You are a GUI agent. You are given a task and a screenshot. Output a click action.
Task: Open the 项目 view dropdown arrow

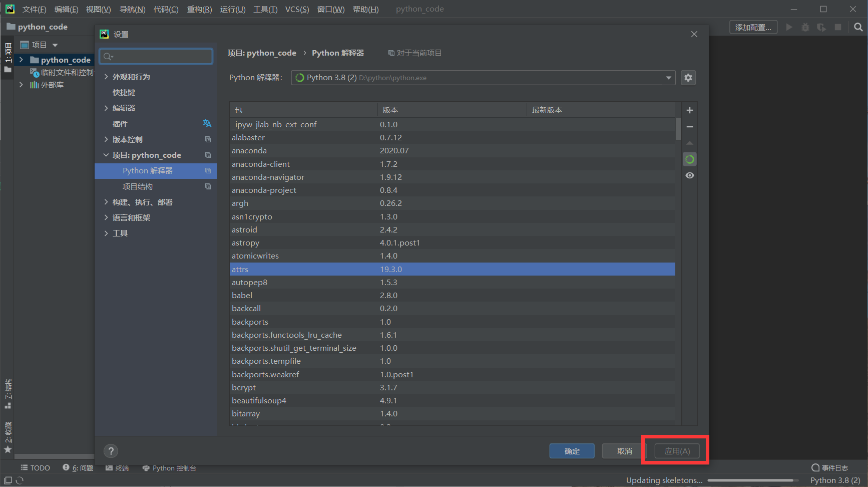pos(55,45)
